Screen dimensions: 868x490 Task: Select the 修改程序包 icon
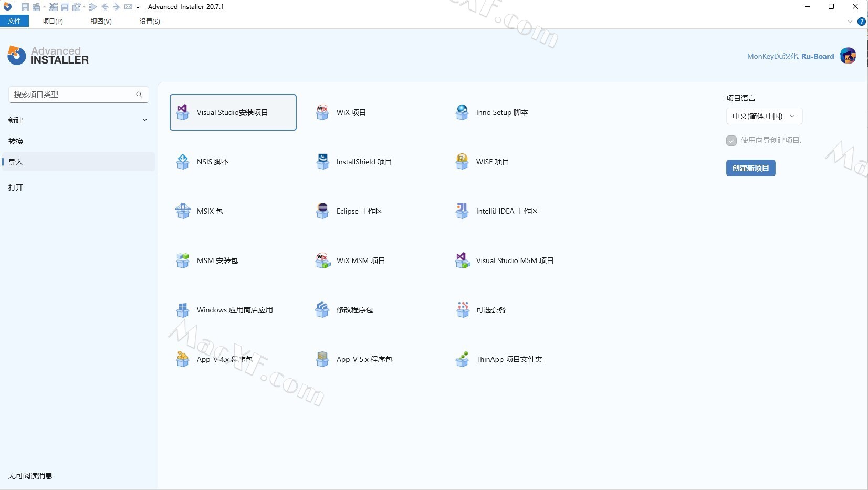click(x=322, y=310)
